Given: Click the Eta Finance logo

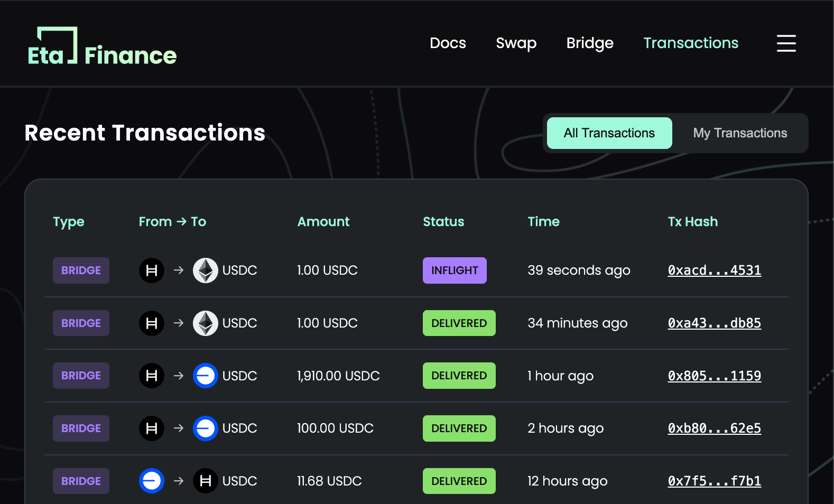Looking at the screenshot, I should [102, 46].
